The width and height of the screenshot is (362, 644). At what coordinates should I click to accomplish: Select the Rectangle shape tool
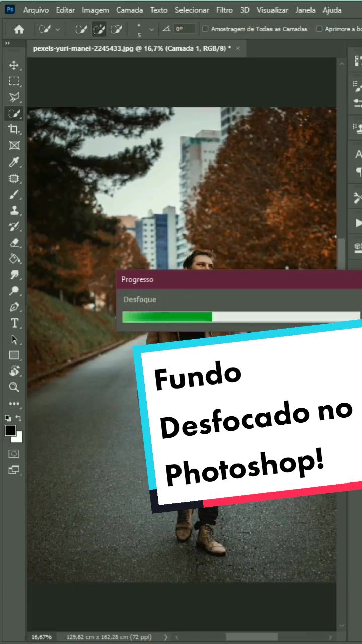(x=14, y=355)
